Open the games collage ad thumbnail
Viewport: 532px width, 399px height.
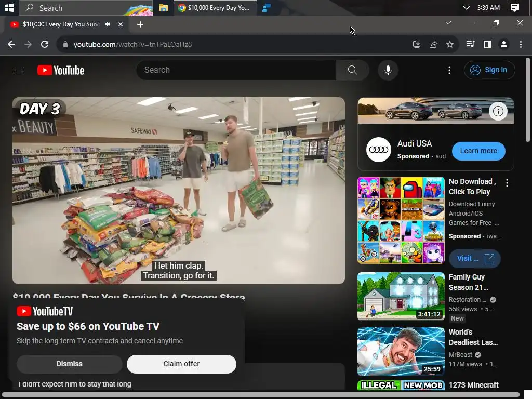click(x=401, y=220)
